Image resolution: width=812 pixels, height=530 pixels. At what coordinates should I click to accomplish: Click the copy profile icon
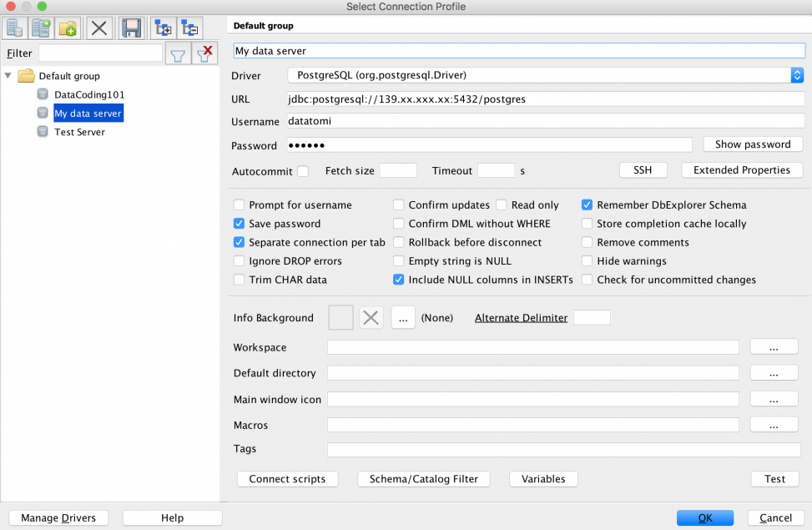(41, 28)
